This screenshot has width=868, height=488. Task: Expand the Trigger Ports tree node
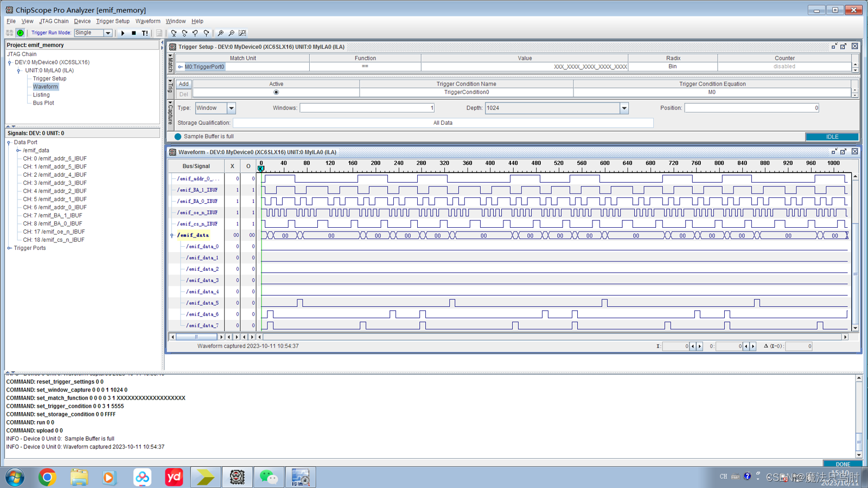pos(9,248)
